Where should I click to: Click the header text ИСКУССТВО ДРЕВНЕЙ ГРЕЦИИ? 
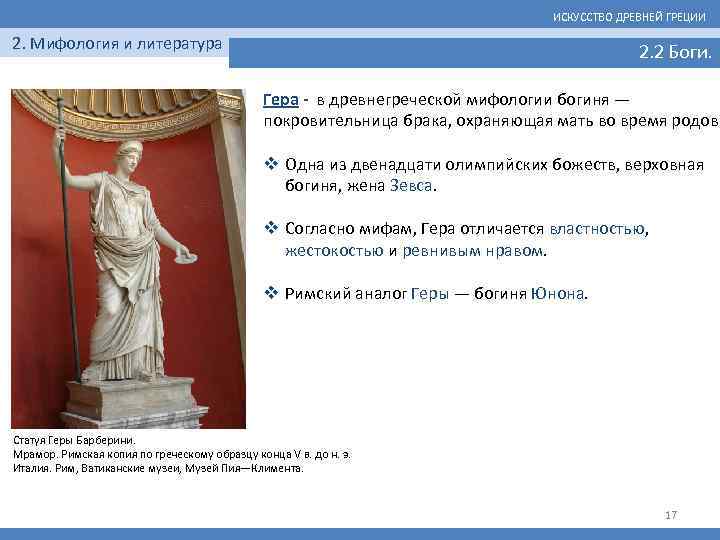(629, 17)
